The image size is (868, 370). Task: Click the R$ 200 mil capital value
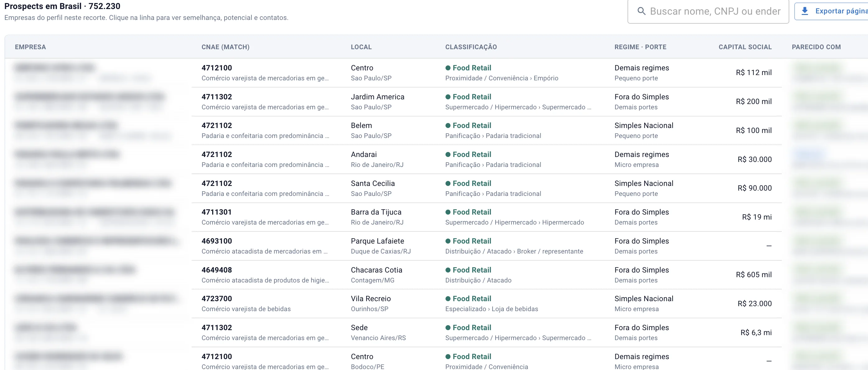pyautogui.click(x=754, y=102)
